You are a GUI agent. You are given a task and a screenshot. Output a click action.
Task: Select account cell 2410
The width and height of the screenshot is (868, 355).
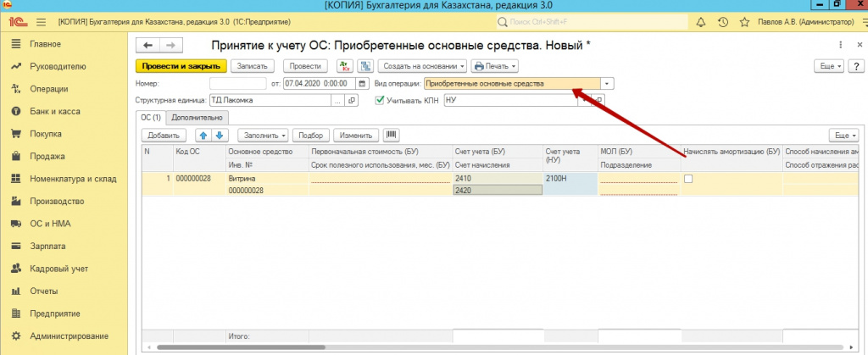(497, 179)
